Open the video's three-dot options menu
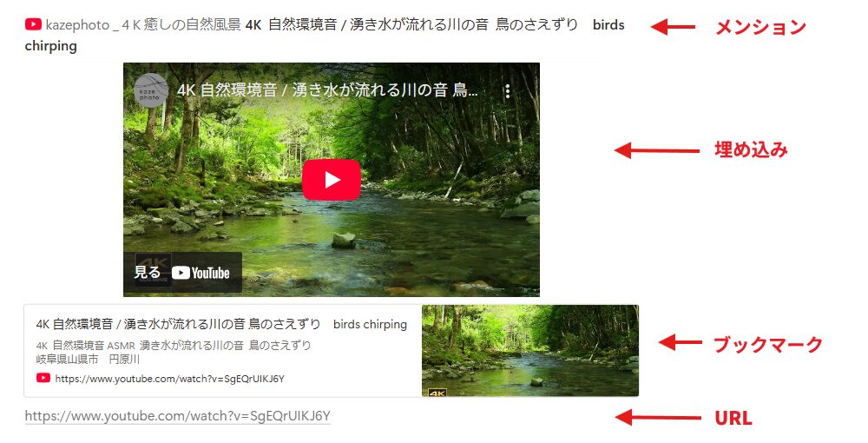The width and height of the screenshot is (868, 443). tap(507, 91)
